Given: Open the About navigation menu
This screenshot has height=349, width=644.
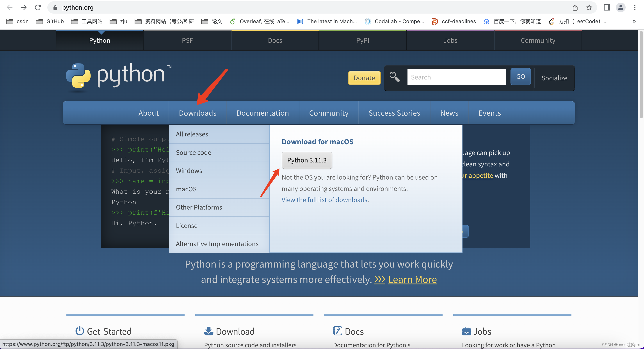Looking at the screenshot, I should (148, 113).
